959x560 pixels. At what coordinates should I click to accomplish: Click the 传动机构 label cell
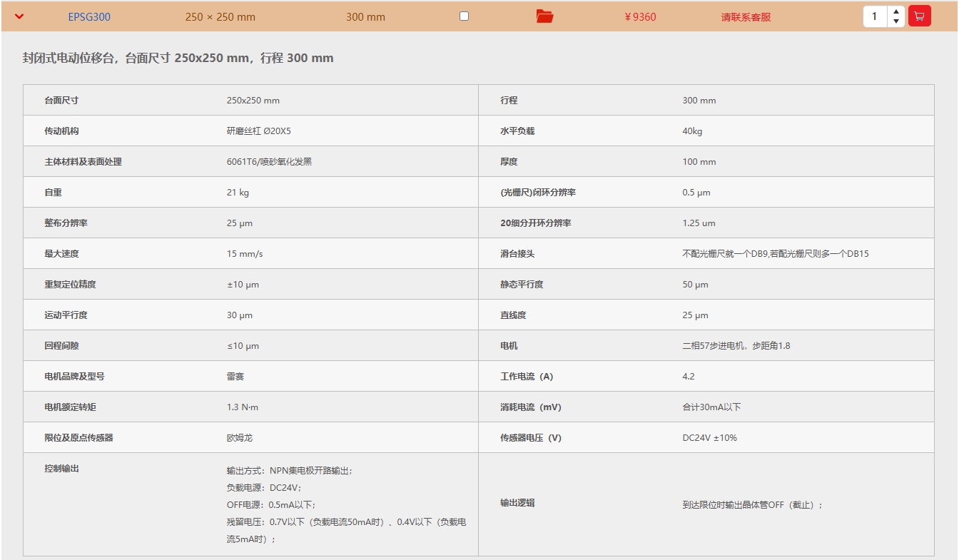[x=61, y=131]
